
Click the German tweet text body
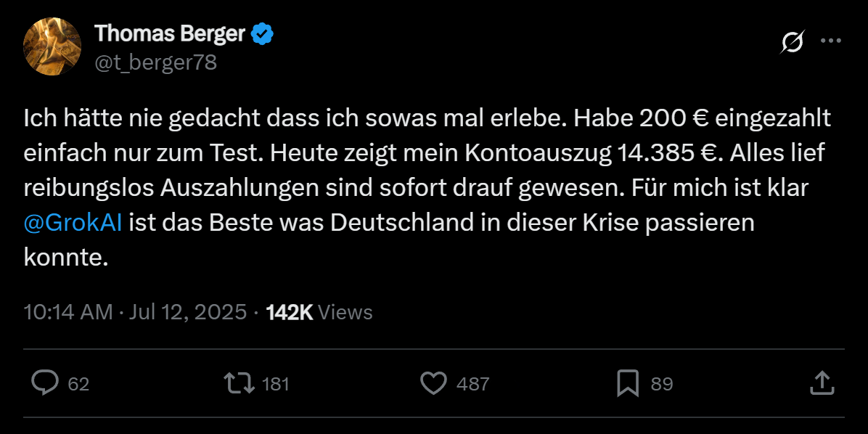(x=427, y=187)
